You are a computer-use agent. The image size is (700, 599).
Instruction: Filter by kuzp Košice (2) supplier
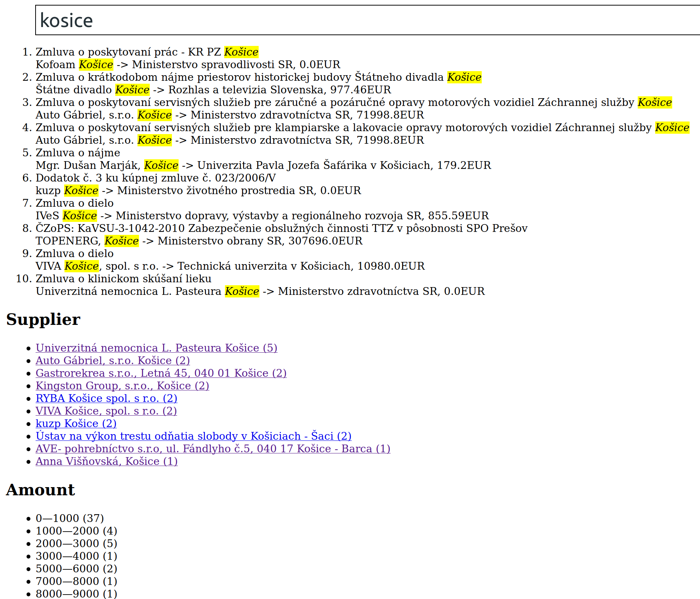(x=76, y=423)
